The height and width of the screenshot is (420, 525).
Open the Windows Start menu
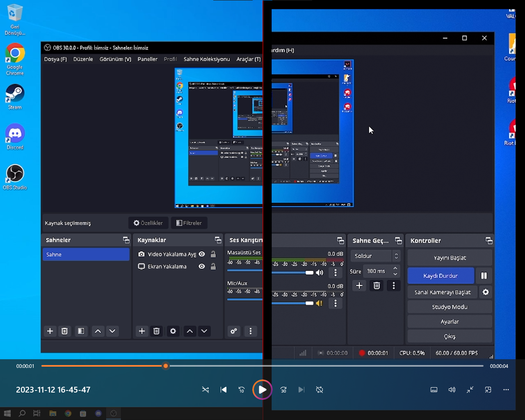[7, 413]
